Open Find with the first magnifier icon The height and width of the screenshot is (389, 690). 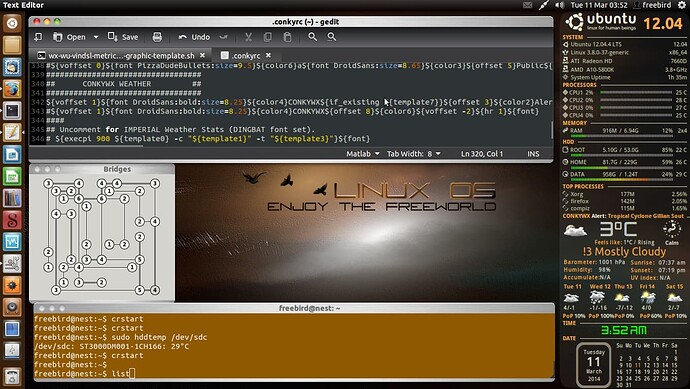point(312,37)
